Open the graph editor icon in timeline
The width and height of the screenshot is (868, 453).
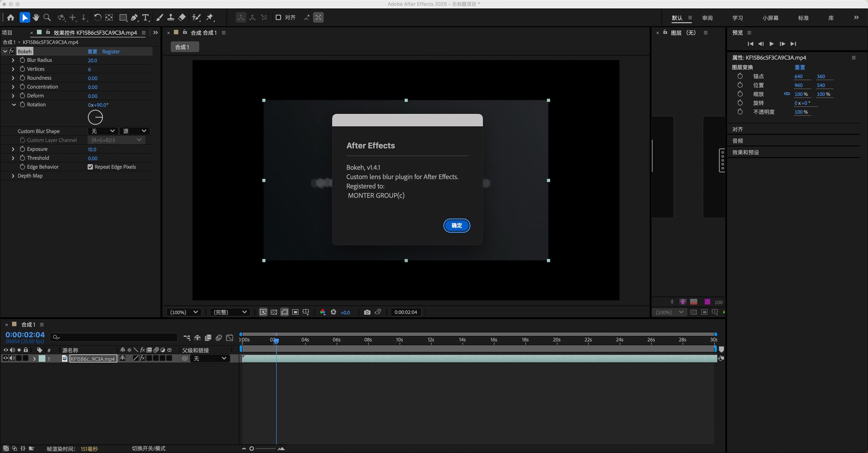230,338
